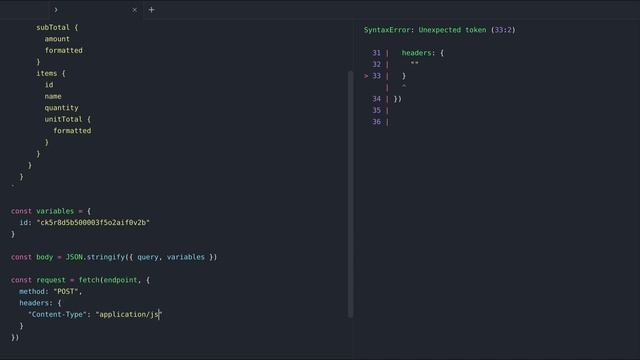Click 'JSON.stringify' call

click(x=95, y=257)
